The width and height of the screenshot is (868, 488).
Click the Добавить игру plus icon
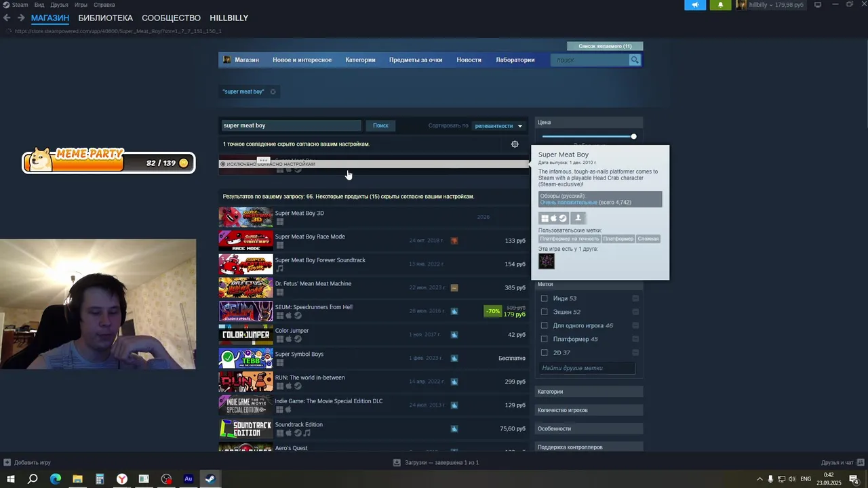tap(7, 462)
